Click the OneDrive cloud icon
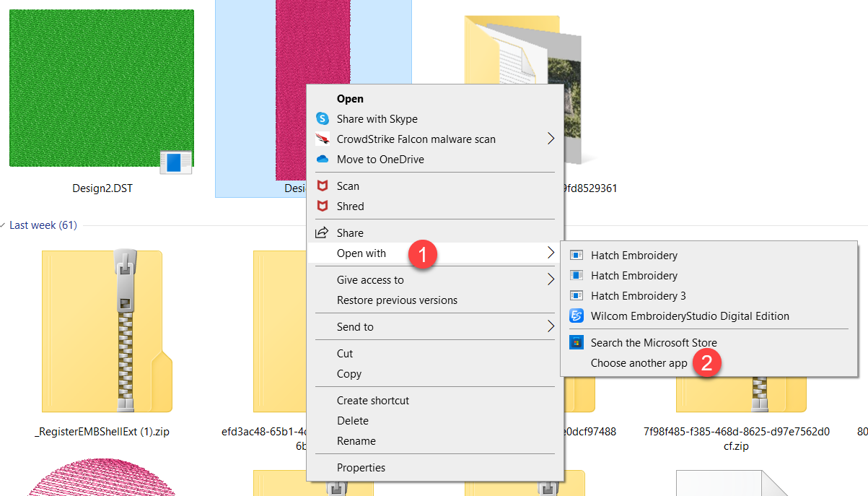 [323, 160]
